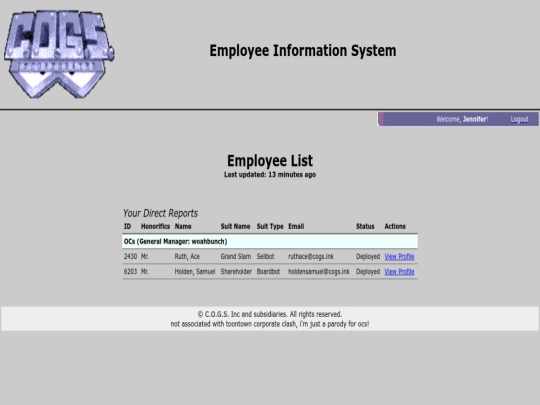Click the Status column header
Viewport: 540px width, 405px height.
365,226
